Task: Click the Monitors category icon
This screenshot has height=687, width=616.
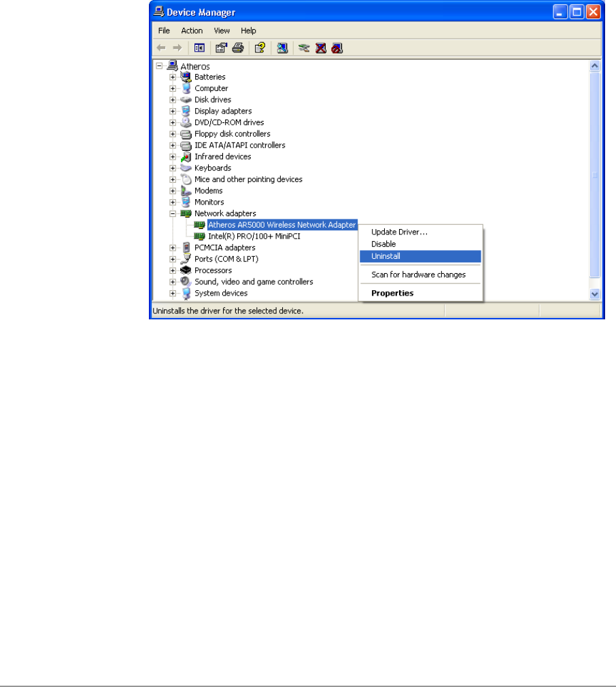Action: 186,202
